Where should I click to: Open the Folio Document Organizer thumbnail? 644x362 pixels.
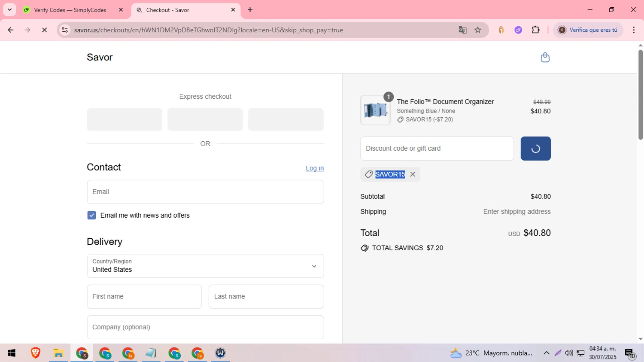point(375,110)
